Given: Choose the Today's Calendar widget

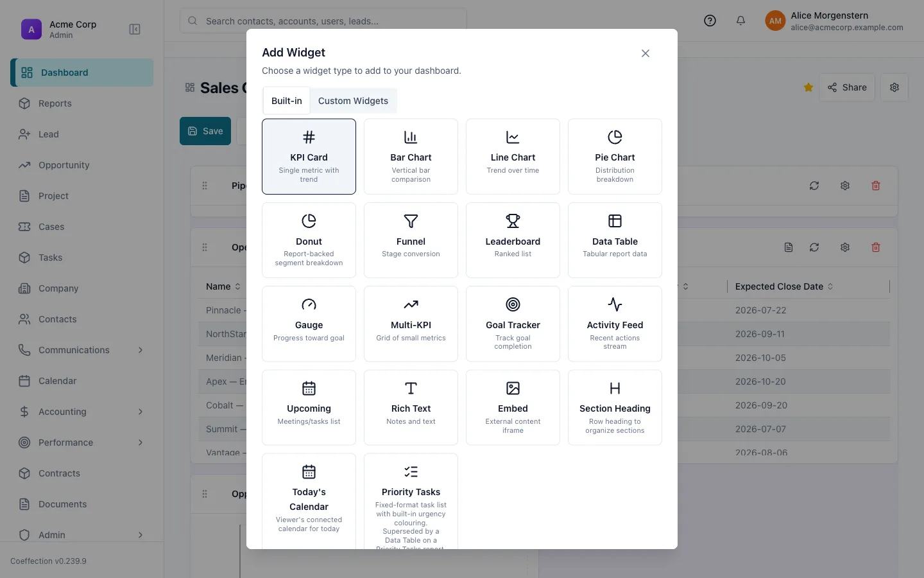Looking at the screenshot, I should click(309, 501).
